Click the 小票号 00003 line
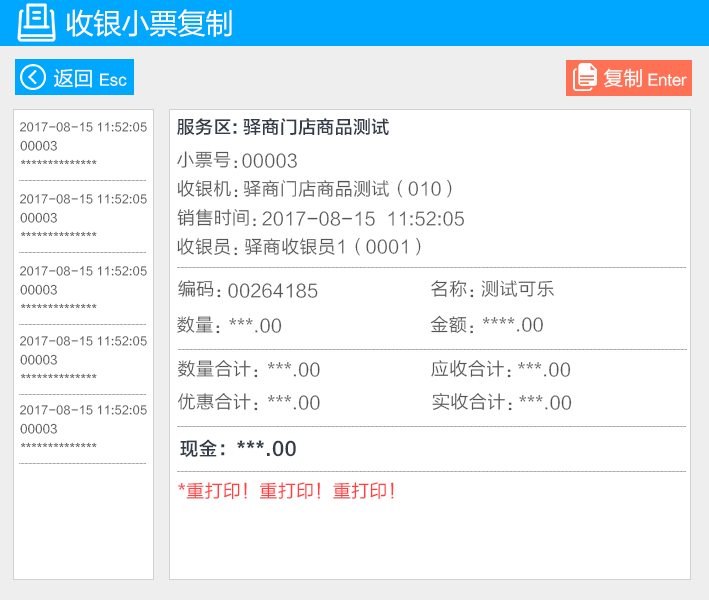Viewport: 709px width, 600px height. click(x=237, y=161)
